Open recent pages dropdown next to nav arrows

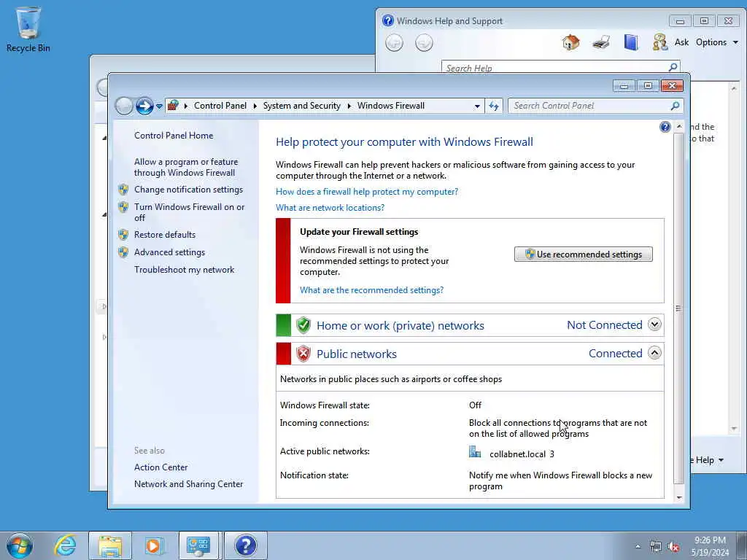159,106
